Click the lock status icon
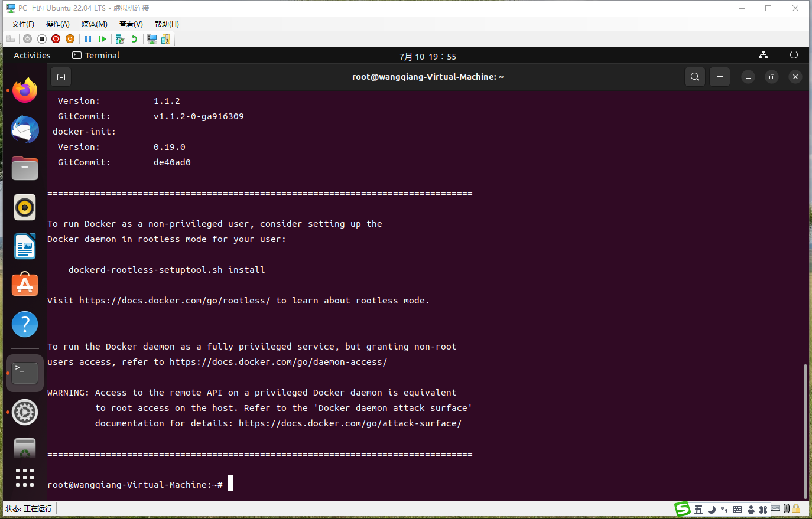 797,508
